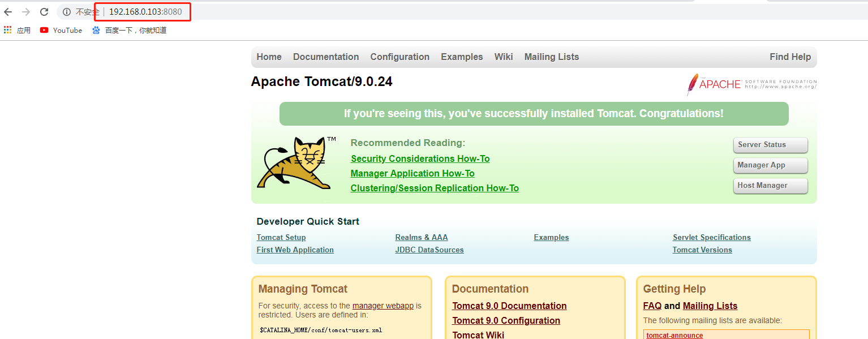This screenshot has height=339, width=868.
Task: Click the Recommended Reading heading
Action: point(408,143)
